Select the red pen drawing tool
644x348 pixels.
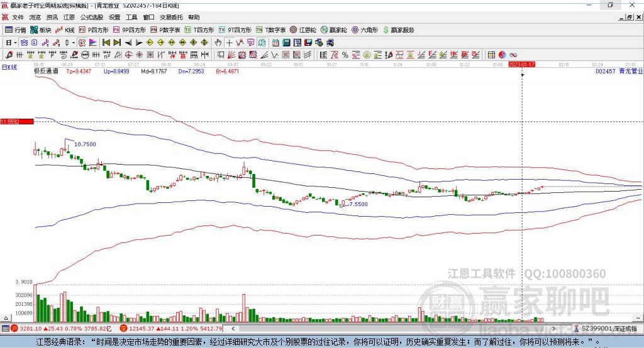pyautogui.click(x=9, y=55)
